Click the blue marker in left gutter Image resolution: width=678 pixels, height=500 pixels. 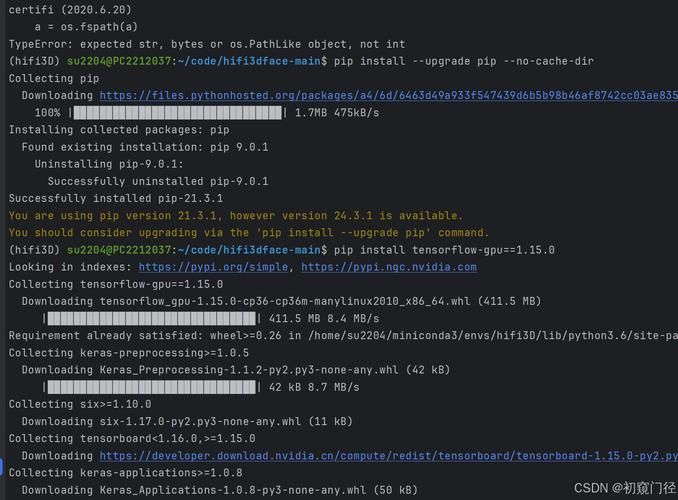coord(1,467)
